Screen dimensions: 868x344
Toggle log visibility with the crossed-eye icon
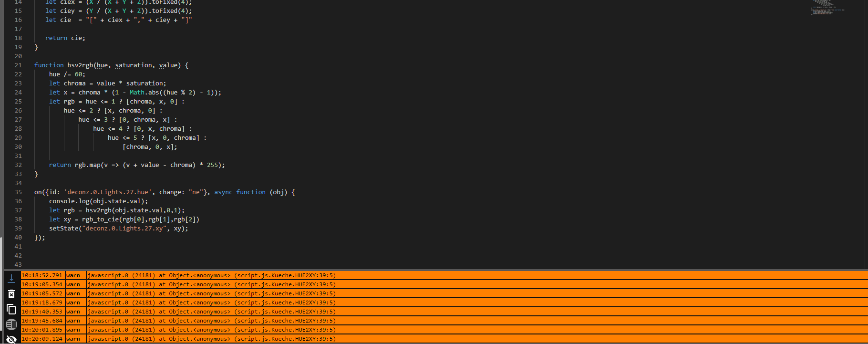click(x=11, y=339)
